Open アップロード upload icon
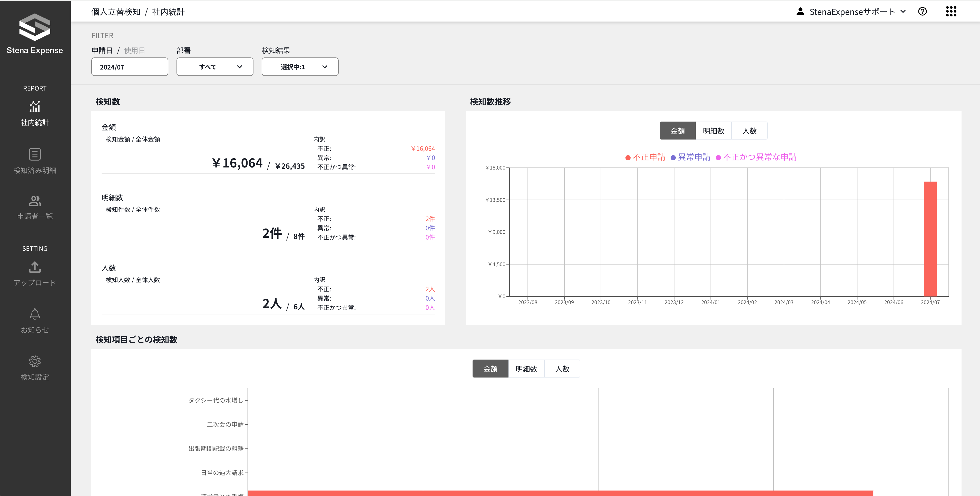The height and width of the screenshot is (496, 980). (x=35, y=267)
